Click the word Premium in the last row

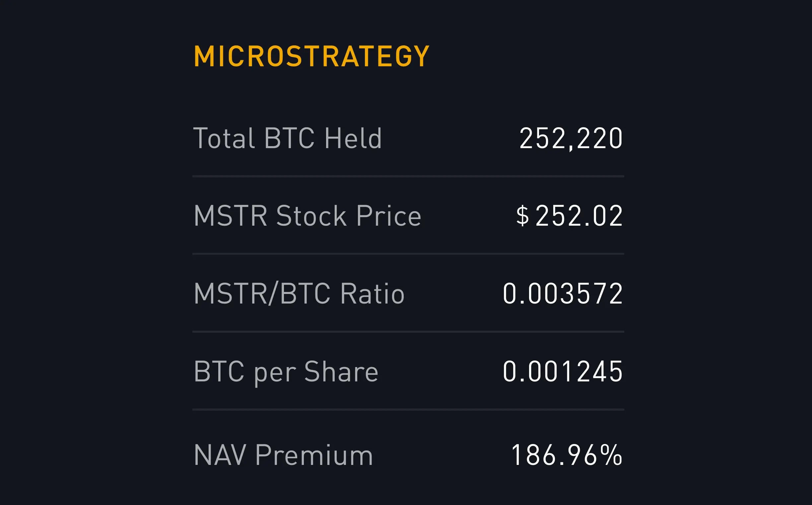pos(314,455)
